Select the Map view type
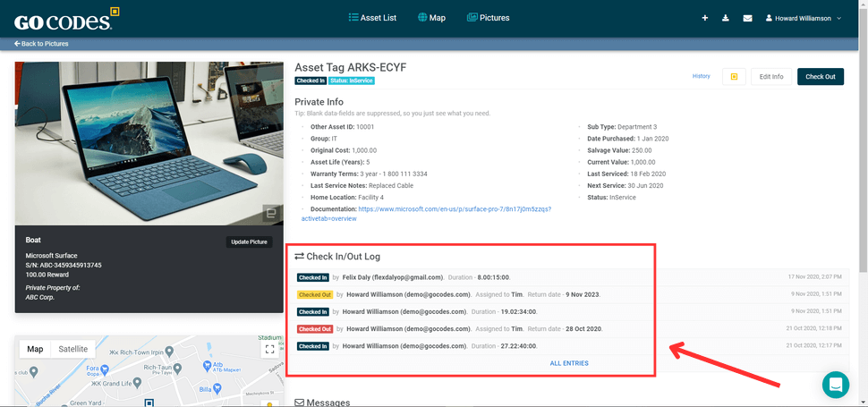Screen dimensions: 868x407 35,349
